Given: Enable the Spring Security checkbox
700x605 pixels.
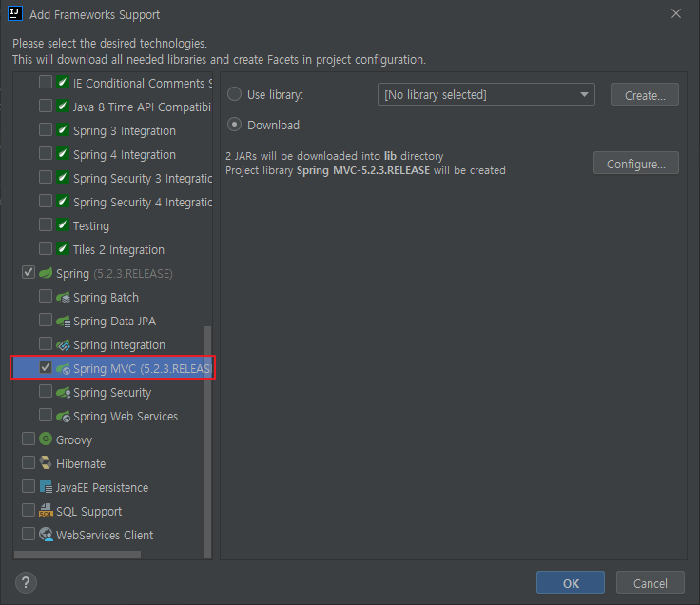Looking at the screenshot, I should tap(46, 391).
